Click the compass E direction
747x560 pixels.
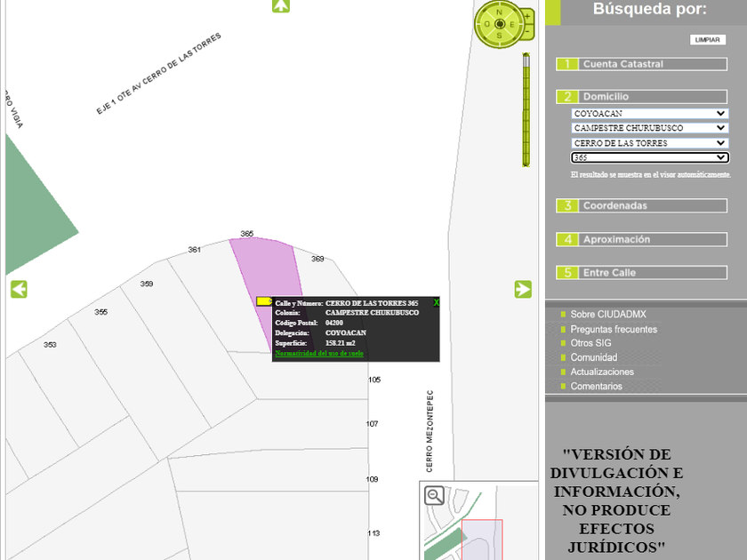tap(512, 24)
